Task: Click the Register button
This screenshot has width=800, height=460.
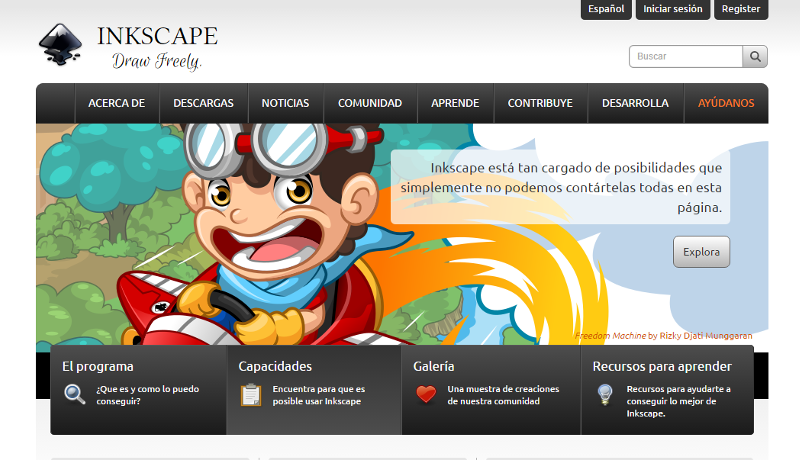Action: click(x=741, y=9)
